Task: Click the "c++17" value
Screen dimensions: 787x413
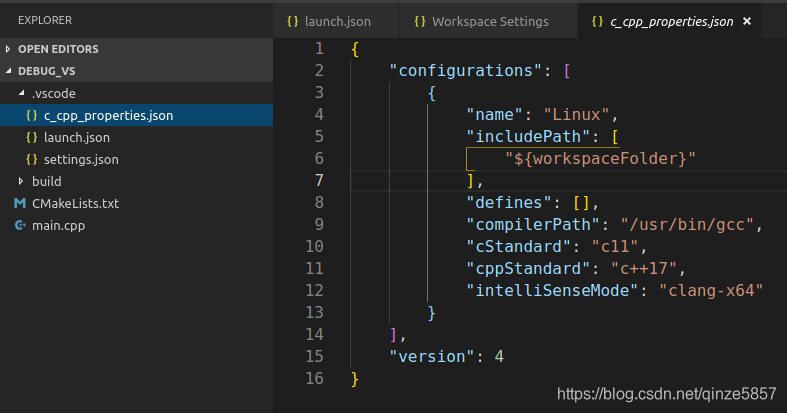Action: click(644, 268)
